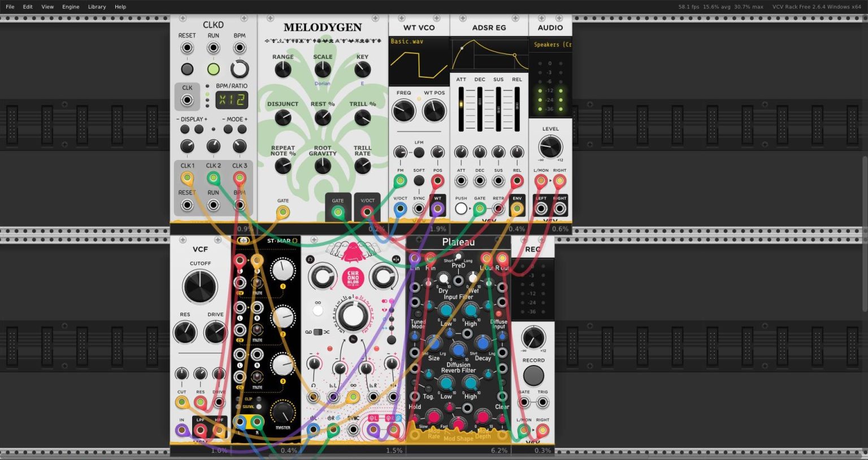This screenshot has height=460, width=868.
Task: Click the ENV output jack on ADSR EG
Action: pyautogui.click(x=517, y=209)
